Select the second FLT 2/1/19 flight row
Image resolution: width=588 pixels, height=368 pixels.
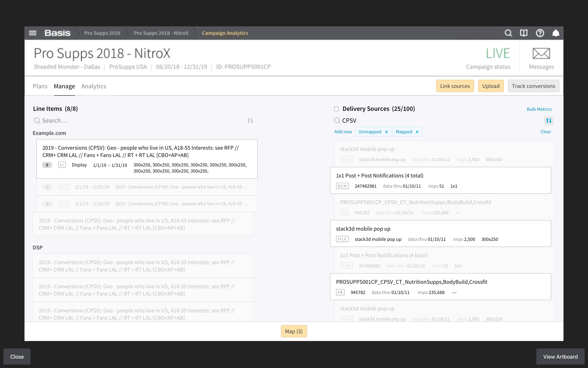pos(147,204)
